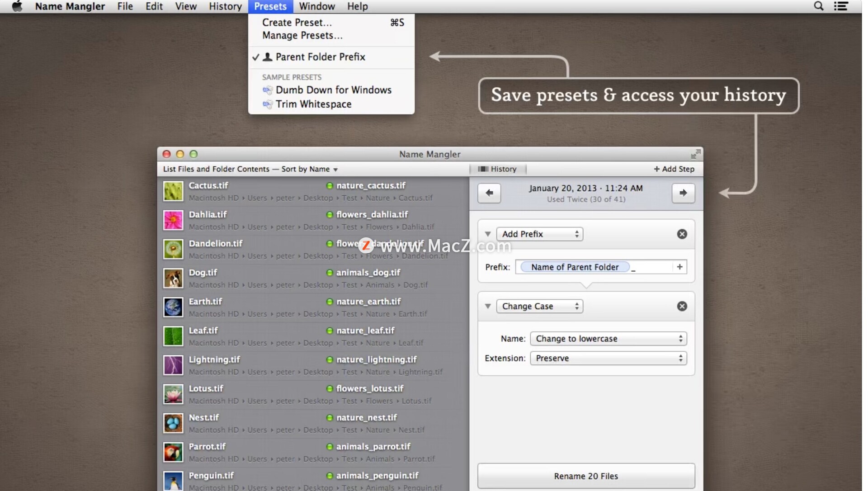
Task: Click Parent Folder Prefix user icon
Action: (268, 57)
